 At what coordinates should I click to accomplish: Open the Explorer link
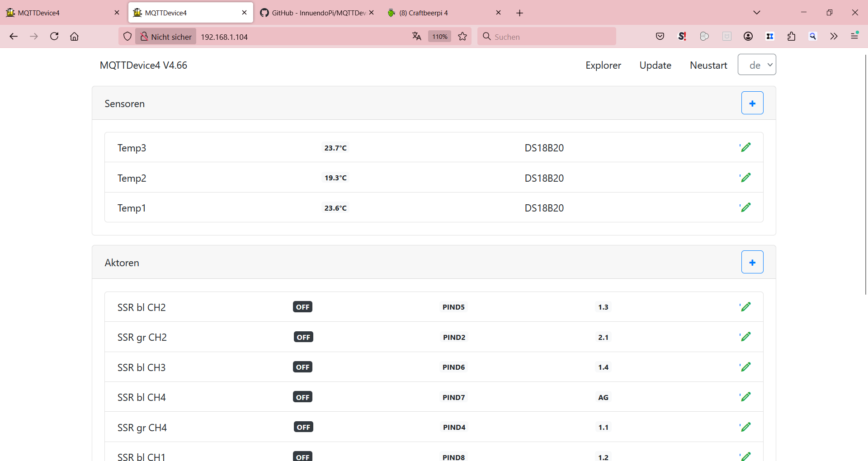[603, 66]
